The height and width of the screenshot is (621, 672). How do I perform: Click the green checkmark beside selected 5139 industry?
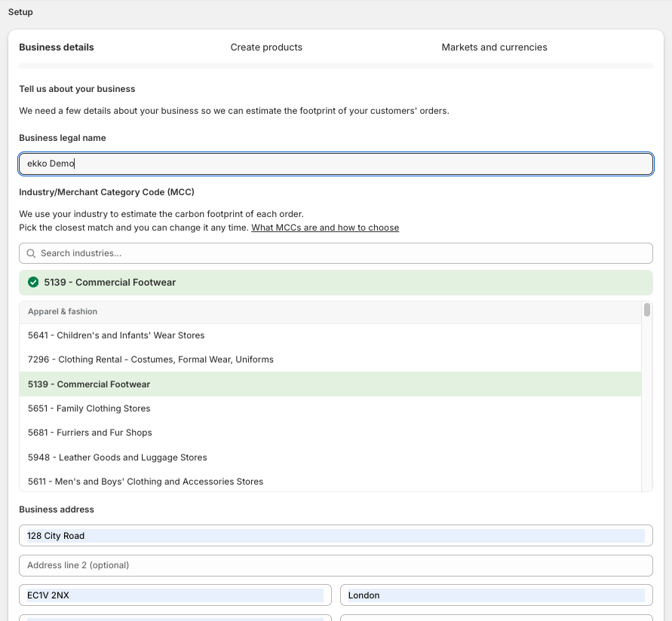coord(33,282)
